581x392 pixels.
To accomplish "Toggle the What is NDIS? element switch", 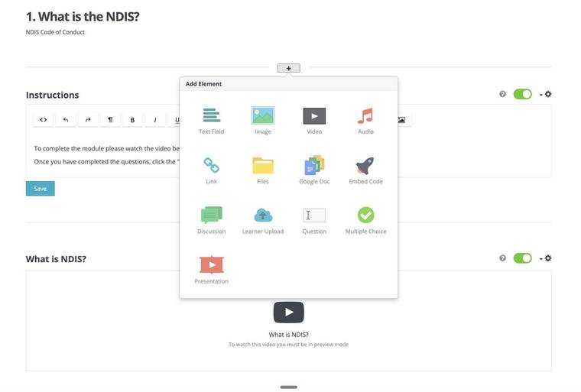I will tap(522, 258).
